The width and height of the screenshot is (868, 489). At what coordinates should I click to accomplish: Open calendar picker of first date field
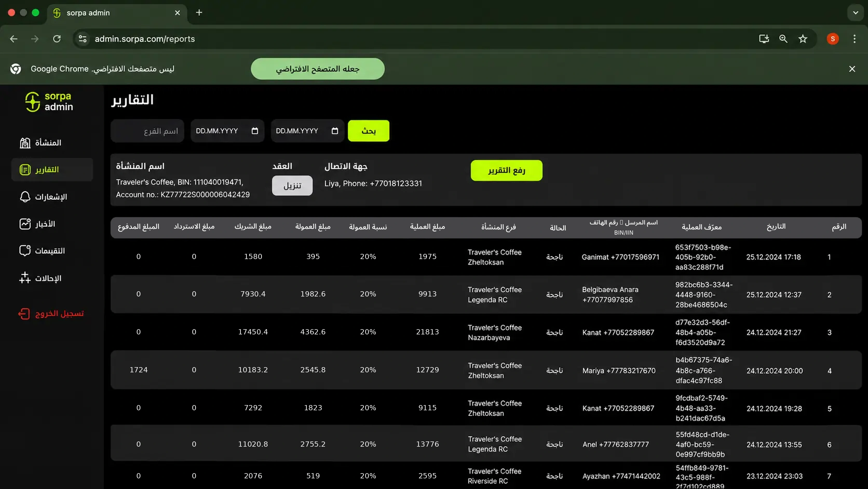click(255, 131)
